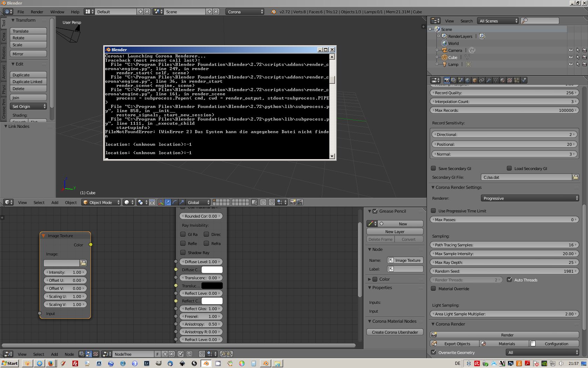Open Lightroom from the taskbar

point(147,363)
